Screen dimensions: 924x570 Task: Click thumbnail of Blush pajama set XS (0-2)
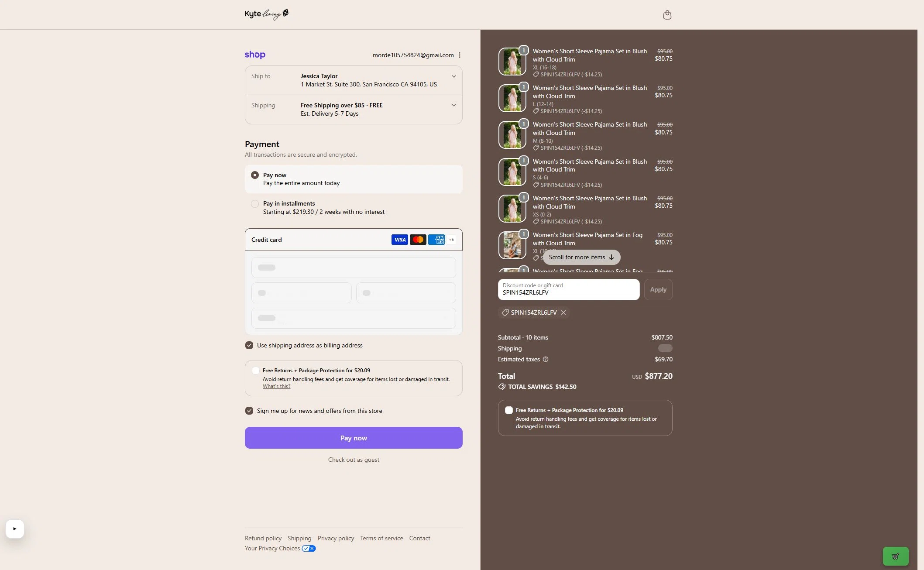pos(512,209)
